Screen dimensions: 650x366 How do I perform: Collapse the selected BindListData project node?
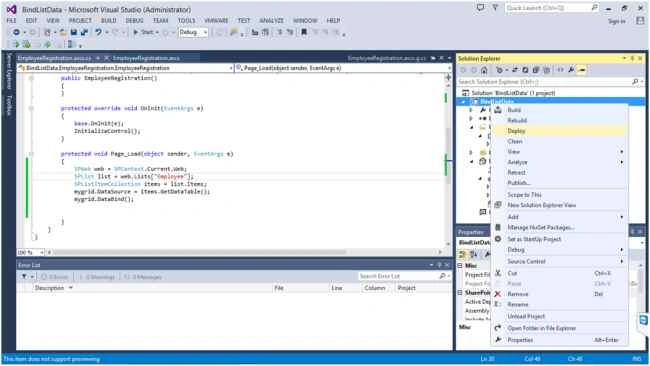coord(463,102)
